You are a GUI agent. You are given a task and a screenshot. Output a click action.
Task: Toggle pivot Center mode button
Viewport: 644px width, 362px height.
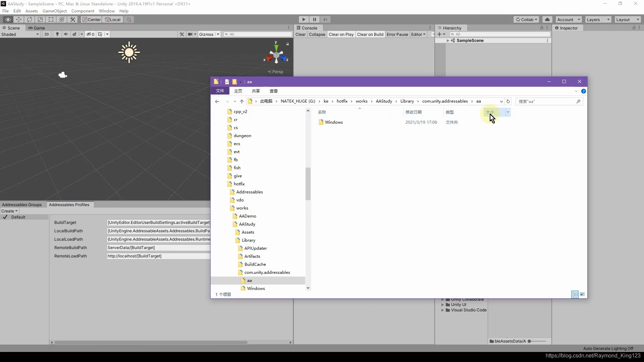tap(92, 19)
